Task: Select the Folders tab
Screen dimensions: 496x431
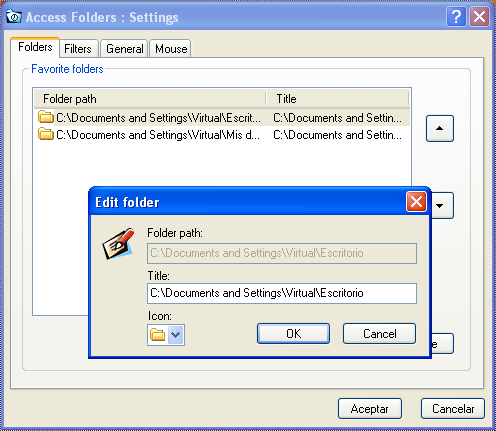Action: [35, 47]
